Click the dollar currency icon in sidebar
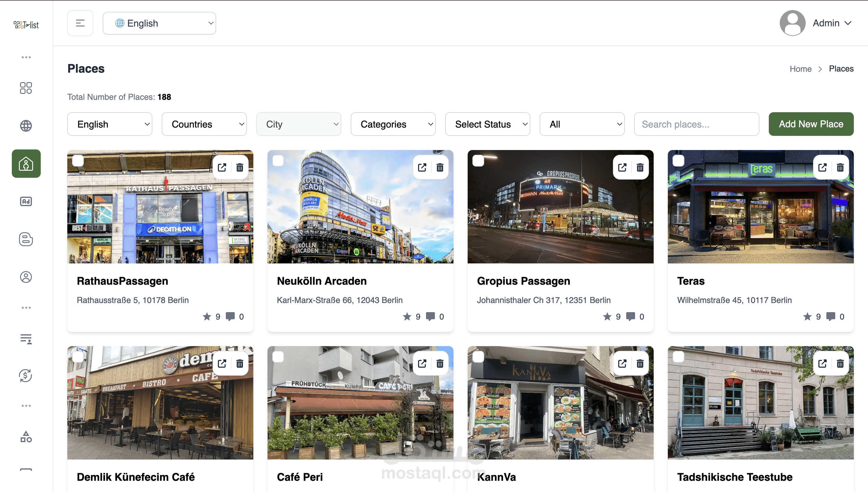 (26, 376)
